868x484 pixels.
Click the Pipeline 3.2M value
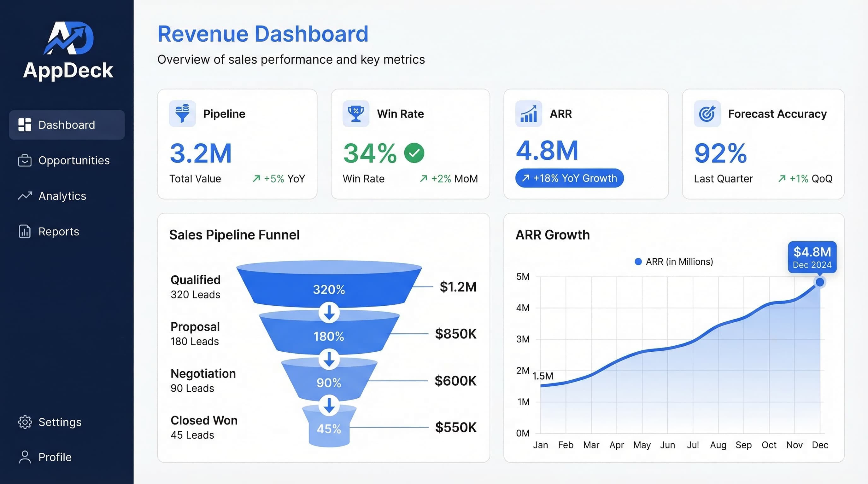[x=201, y=153]
